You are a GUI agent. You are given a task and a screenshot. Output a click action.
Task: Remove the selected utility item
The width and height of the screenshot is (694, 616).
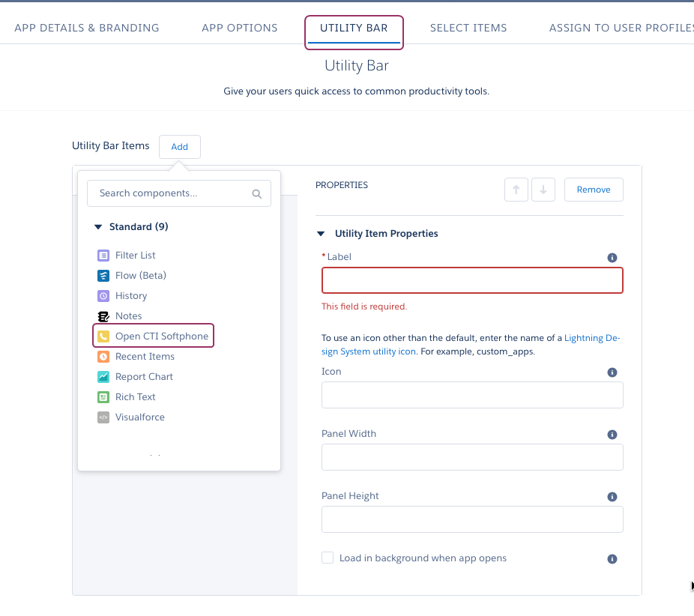tap(594, 190)
